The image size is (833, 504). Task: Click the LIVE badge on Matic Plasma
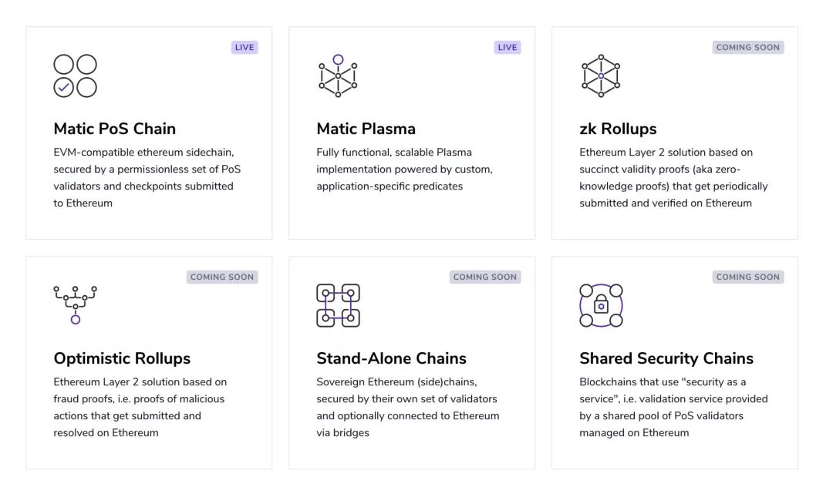508,48
